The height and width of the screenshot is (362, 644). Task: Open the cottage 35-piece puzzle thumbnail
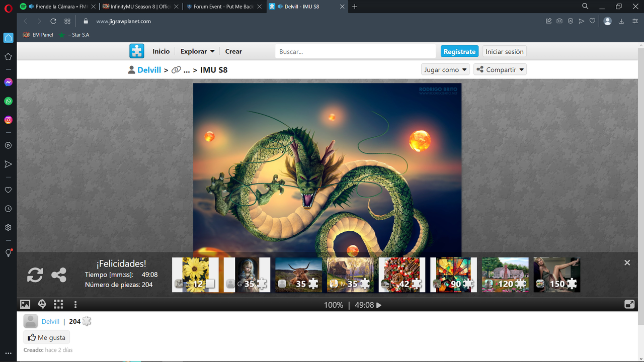(x=350, y=275)
